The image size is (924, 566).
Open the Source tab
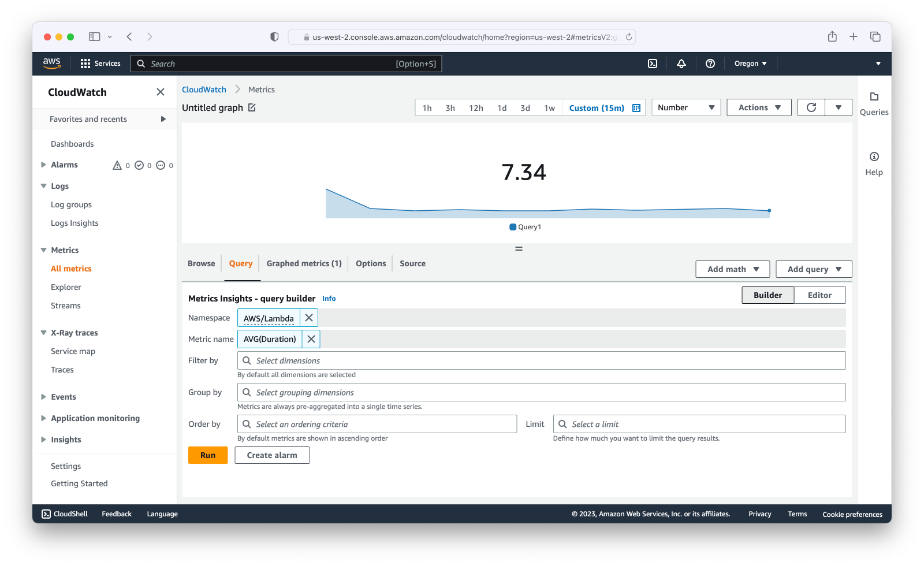(x=412, y=263)
